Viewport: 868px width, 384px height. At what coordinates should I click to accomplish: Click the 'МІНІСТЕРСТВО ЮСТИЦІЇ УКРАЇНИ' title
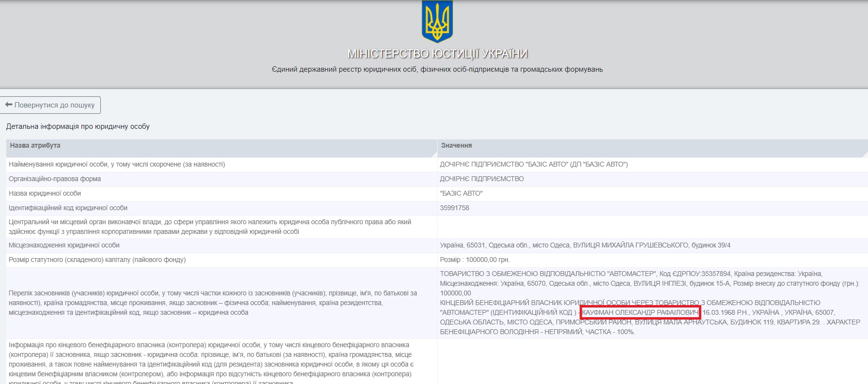(437, 54)
